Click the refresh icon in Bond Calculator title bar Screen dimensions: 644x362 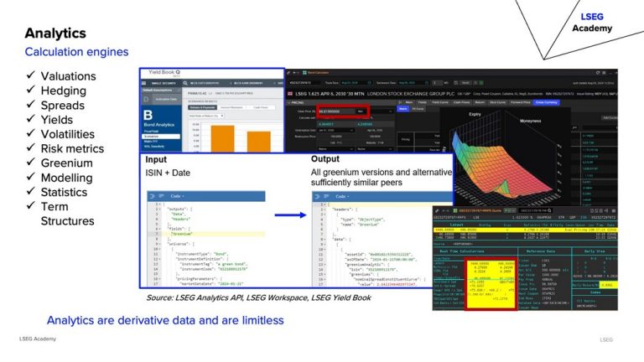click(x=598, y=73)
